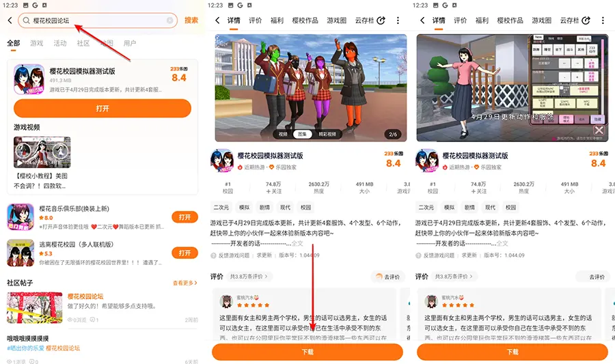Tap the 2/6 schoolgirls gallery image
Image resolution: width=615 pixels, height=364 pixels.
point(311,88)
